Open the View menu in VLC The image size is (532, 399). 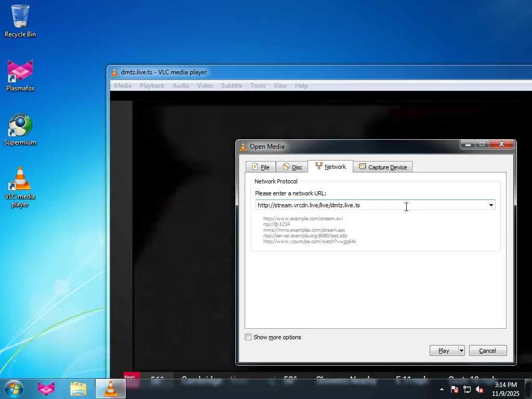click(280, 86)
